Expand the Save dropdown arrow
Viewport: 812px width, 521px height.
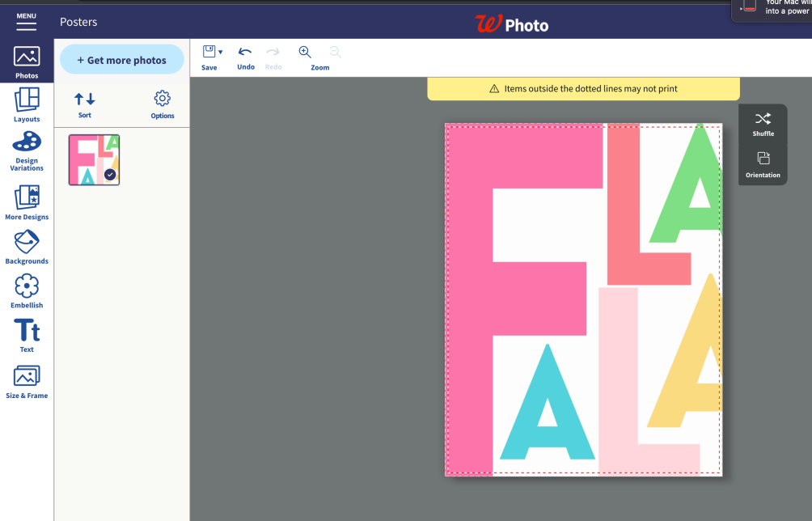[221, 52]
